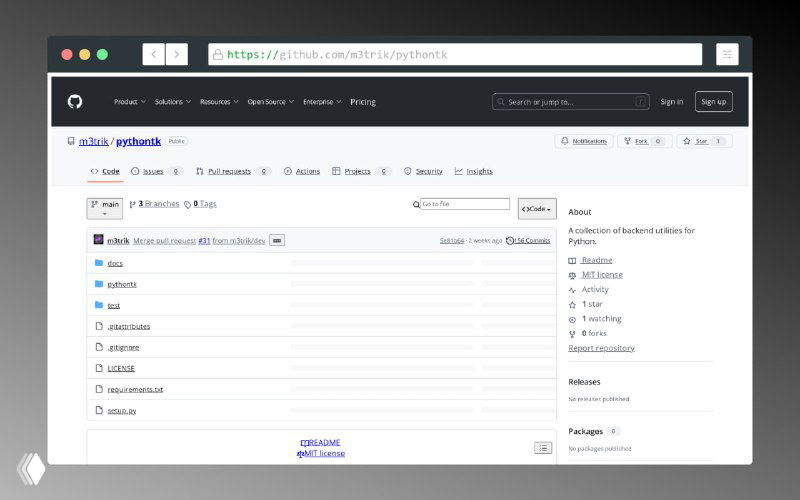Image resolution: width=800 pixels, height=500 pixels.
Task: Open the README outline list icon
Action: [542, 448]
